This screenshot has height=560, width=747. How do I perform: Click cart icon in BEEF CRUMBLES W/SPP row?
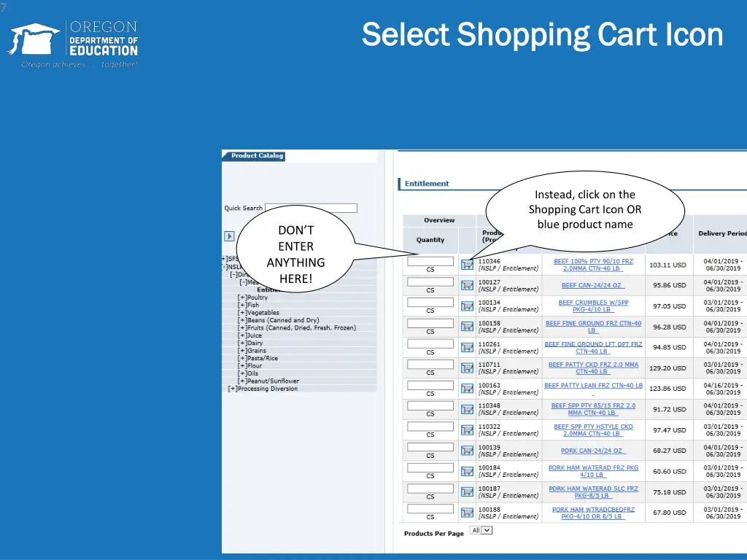[x=468, y=306]
